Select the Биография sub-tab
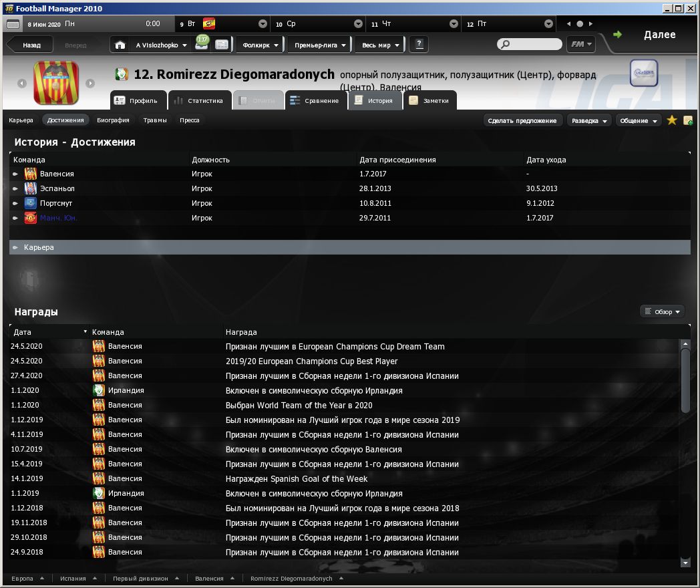Screen dimensions: 700x588 tap(113, 120)
